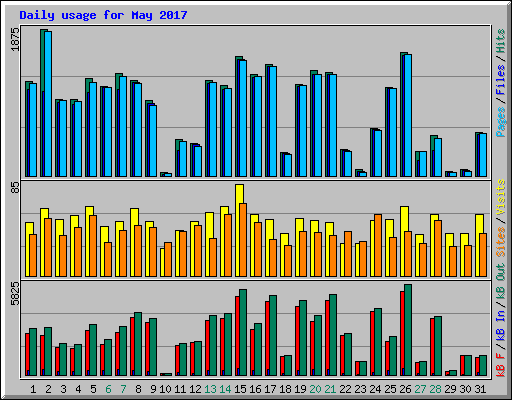Click the Sites legend label
Viewport: 512px width, 400px height.
[x=501, y=242]
